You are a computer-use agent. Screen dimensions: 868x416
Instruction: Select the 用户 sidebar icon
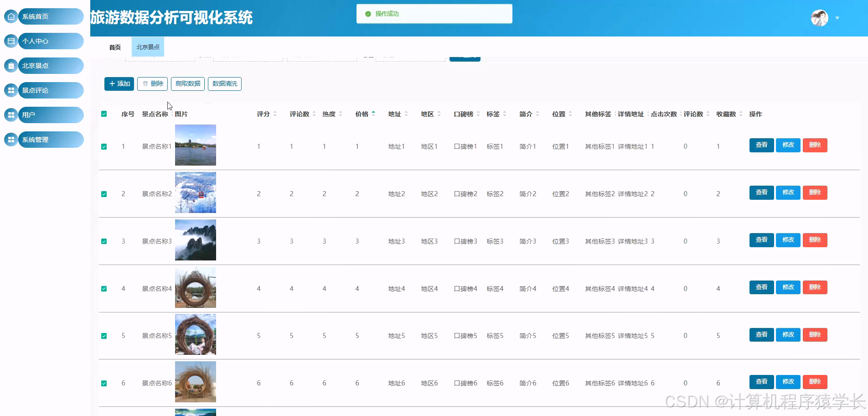point(10,114)
